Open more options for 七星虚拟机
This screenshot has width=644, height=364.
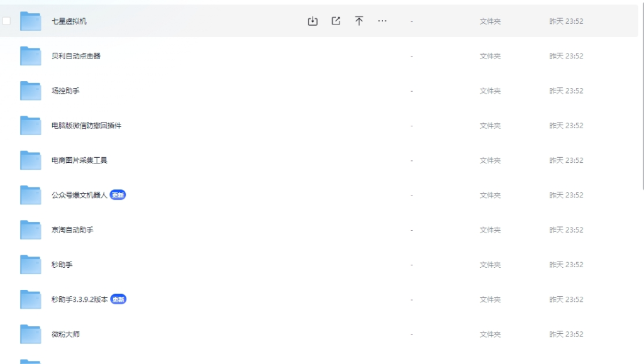pos(382,21)
